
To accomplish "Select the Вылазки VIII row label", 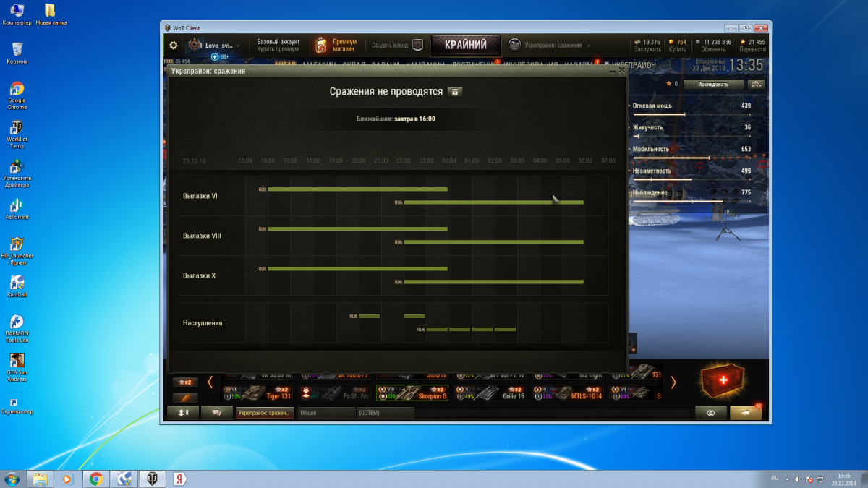I will (202, 236).
